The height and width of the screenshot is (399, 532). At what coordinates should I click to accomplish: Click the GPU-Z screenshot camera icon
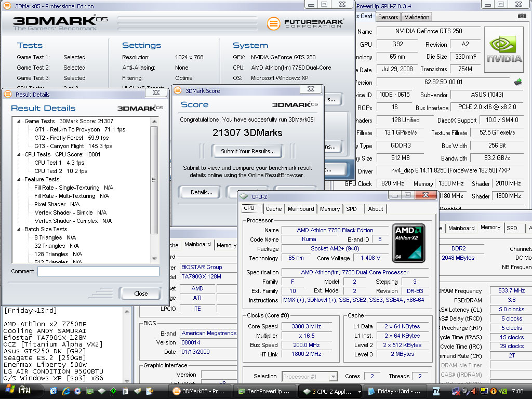522,16
